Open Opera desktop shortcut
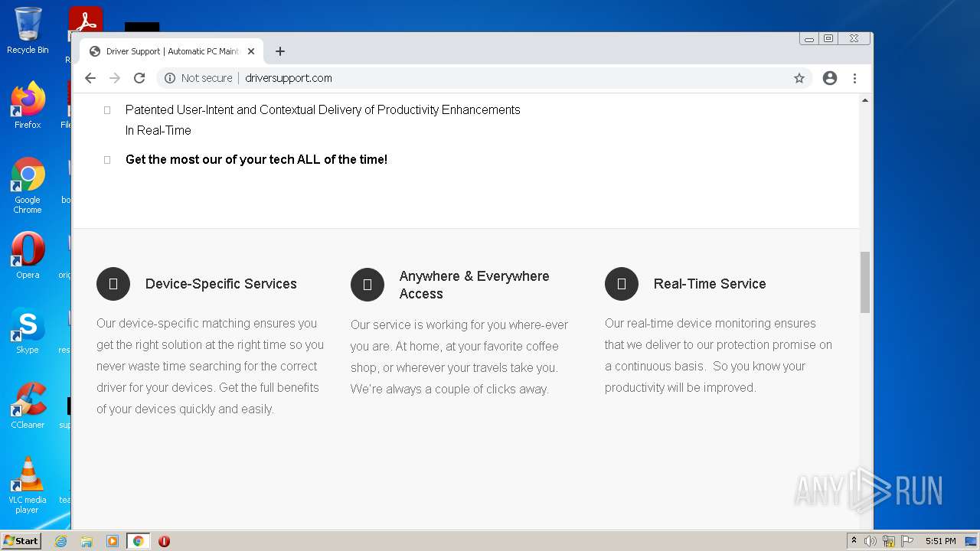 [28, 256]
